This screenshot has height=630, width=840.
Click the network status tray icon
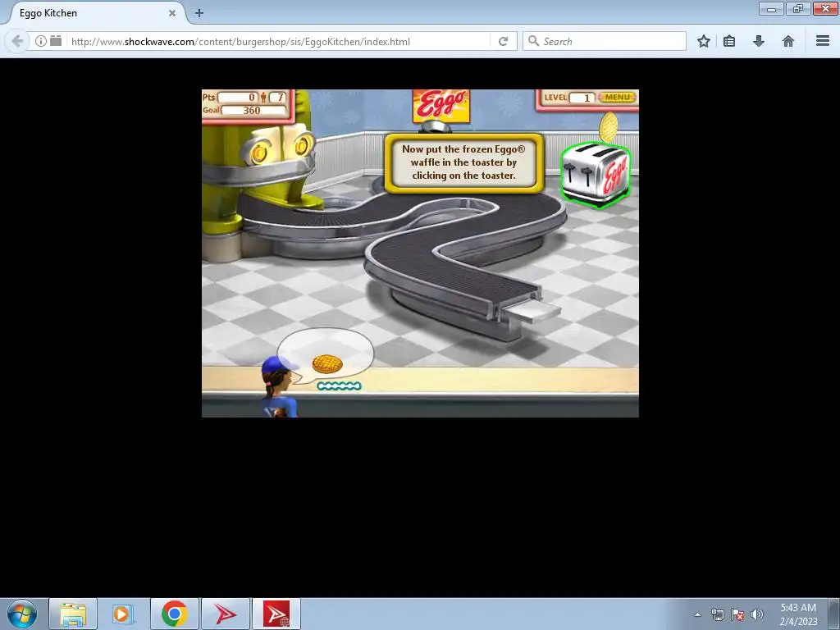pyautogui.click(x=717, y=614)
